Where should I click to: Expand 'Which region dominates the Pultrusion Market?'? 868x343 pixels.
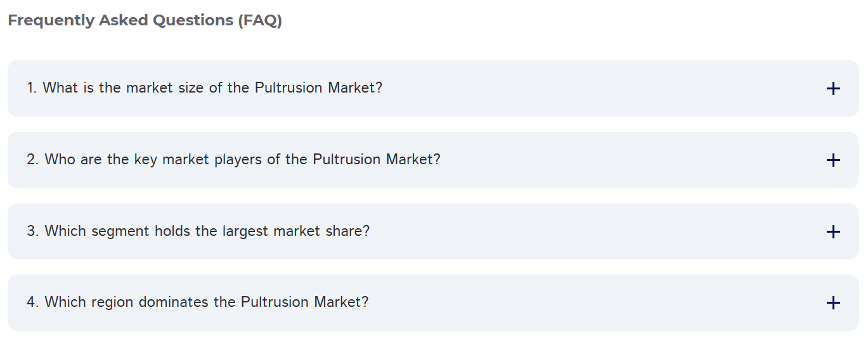click(x=197, y=302)
